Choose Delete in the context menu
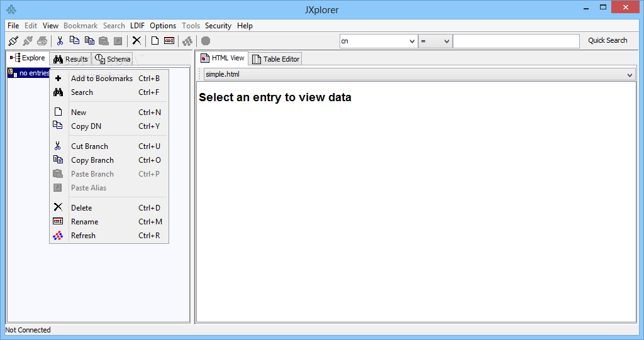This screenshot has height=340, width=644. (x=109, y=208)
